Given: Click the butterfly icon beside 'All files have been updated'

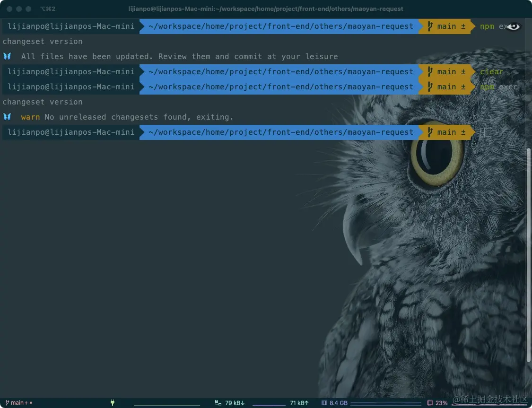Looking at the screenshot, I should 7,56.
